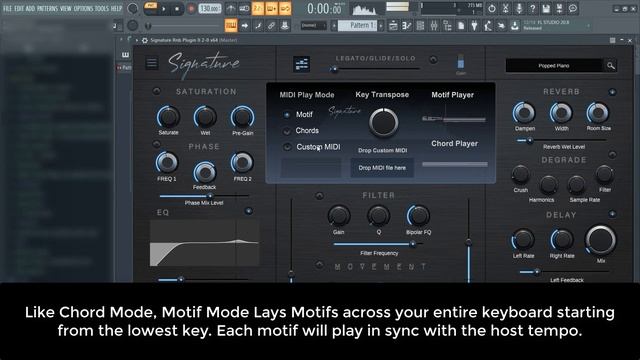This screenshot has width=640, height=360.
Task: Toggle the recording countdown icon
Action: (258, 8)
